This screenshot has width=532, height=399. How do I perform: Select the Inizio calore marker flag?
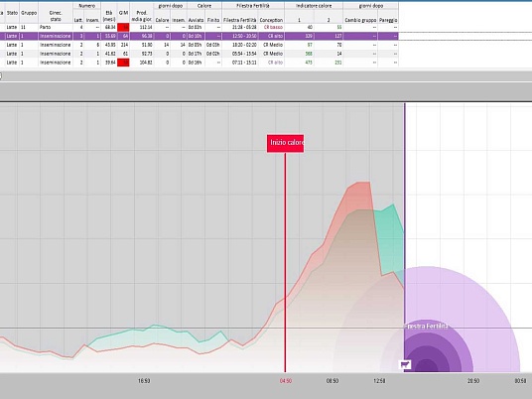click(x=285, y=143)
